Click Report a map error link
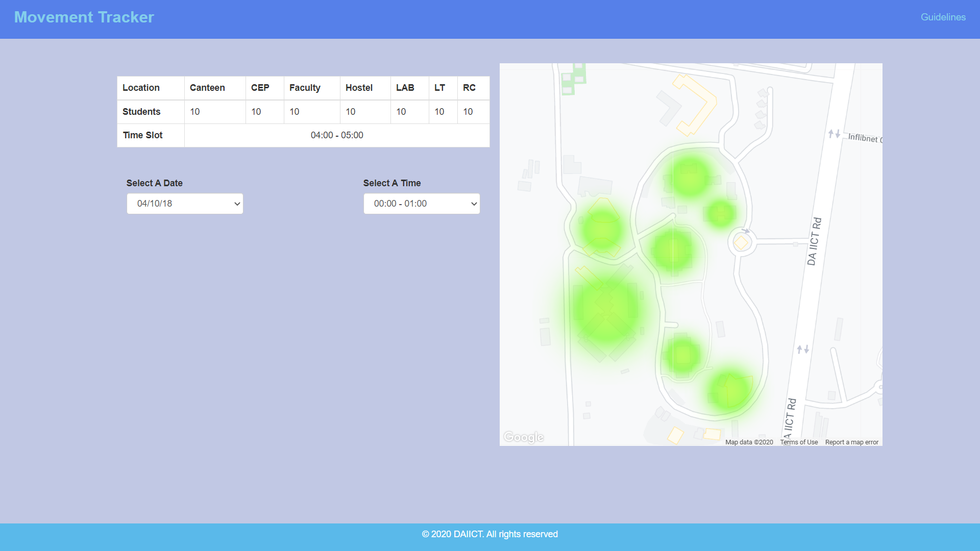 point(851,442)
